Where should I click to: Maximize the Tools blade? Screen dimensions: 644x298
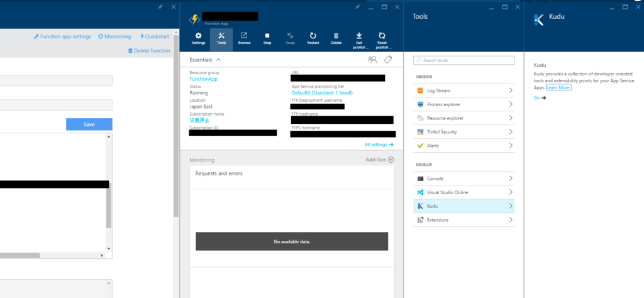pyautogui.click(x=505, y=7)
